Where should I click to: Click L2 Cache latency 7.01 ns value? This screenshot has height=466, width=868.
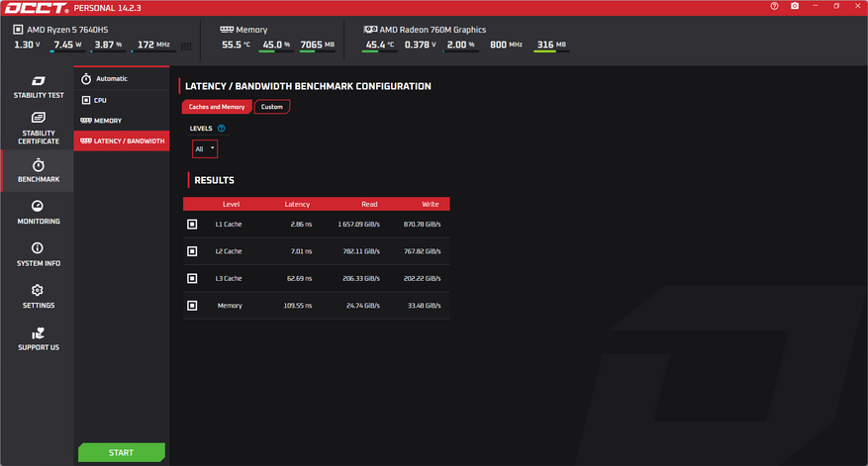(x=301, y=251)
